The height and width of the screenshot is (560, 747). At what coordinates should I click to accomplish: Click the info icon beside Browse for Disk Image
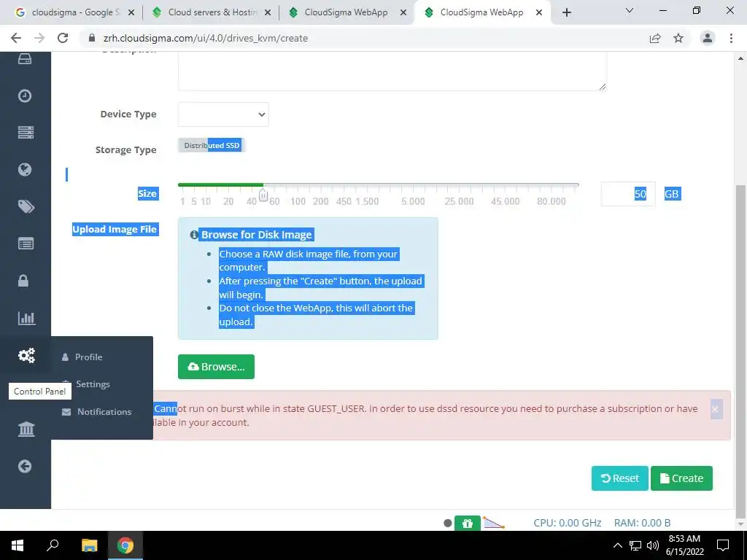pos(194,235)
